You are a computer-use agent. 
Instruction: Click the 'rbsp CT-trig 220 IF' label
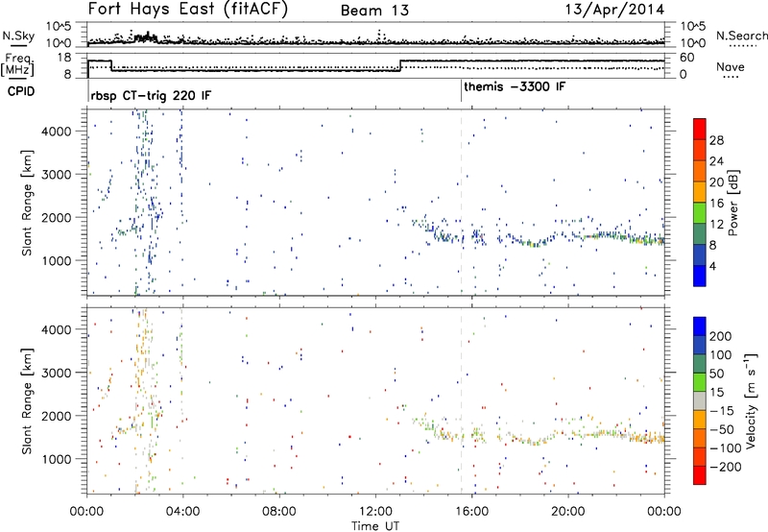tap(151, 95)
